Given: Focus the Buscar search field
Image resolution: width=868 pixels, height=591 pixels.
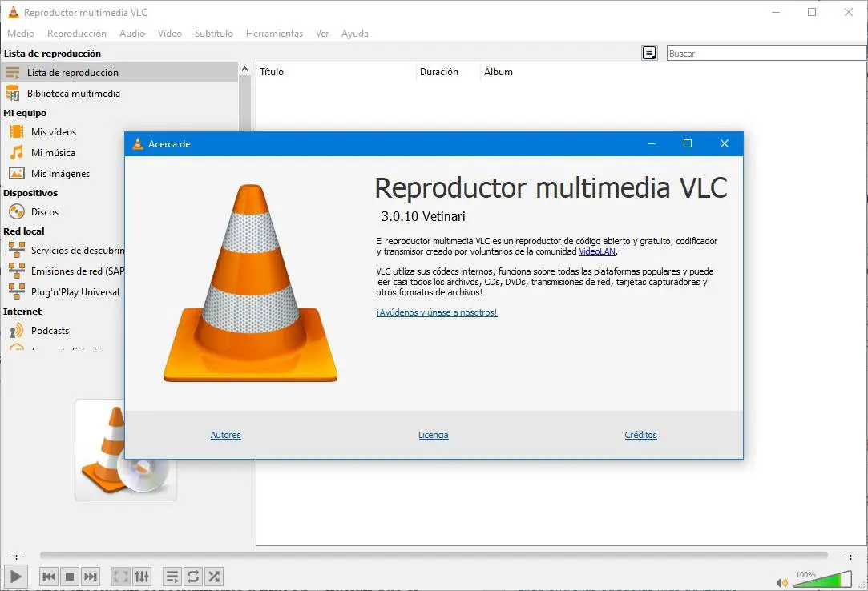Looking at the screenshot, I should [766, 53].
